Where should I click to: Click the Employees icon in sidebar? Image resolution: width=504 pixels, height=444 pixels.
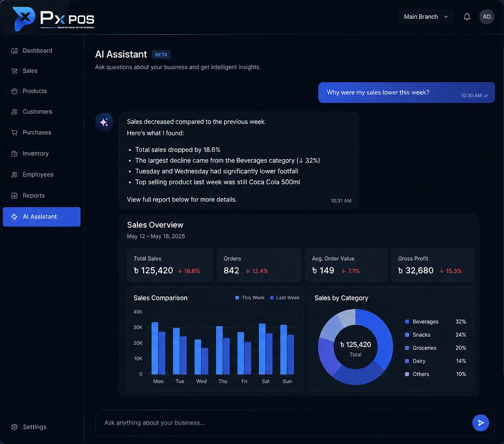14,174
